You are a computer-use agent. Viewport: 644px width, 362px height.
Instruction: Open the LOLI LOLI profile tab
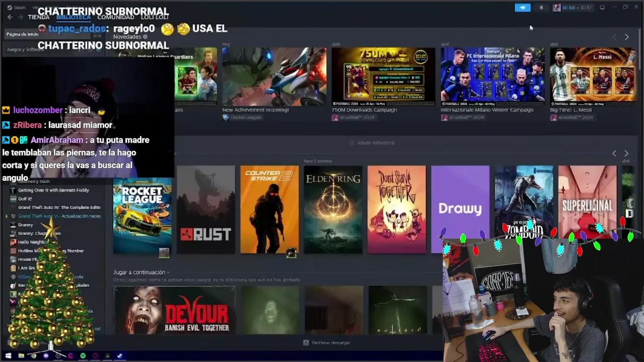tap(155, 17)
